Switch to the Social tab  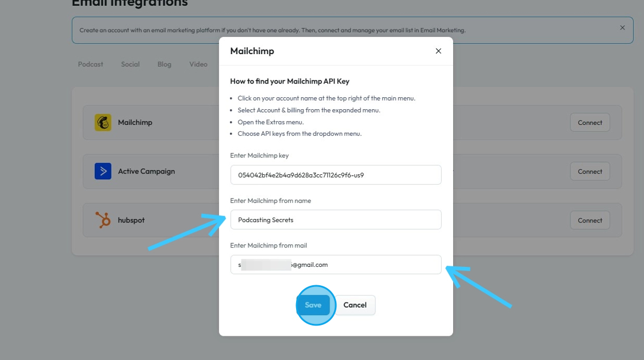pos(130,64)
